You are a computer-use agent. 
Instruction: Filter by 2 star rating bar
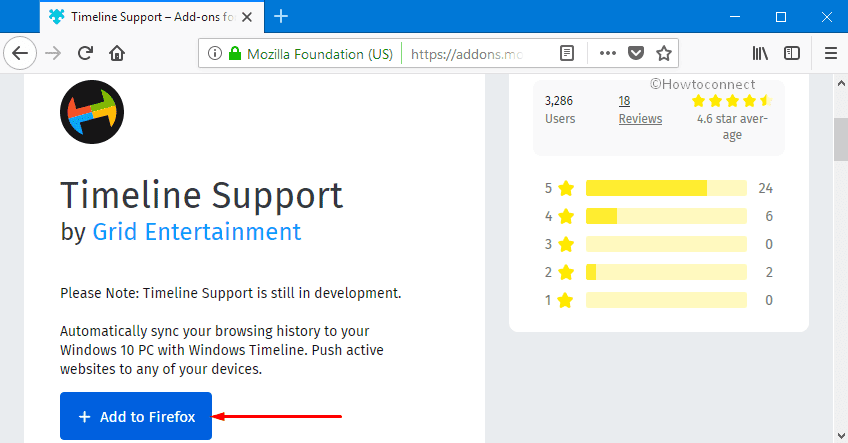click(666, 272)
